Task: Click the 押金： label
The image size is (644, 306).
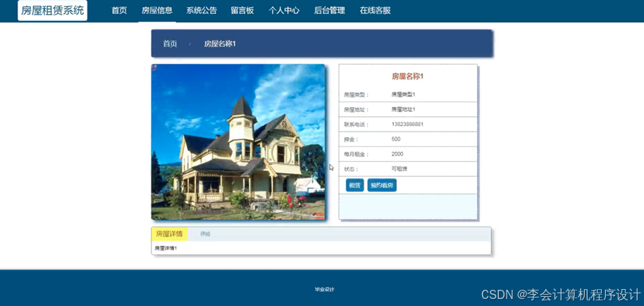Action: (351, 139)
